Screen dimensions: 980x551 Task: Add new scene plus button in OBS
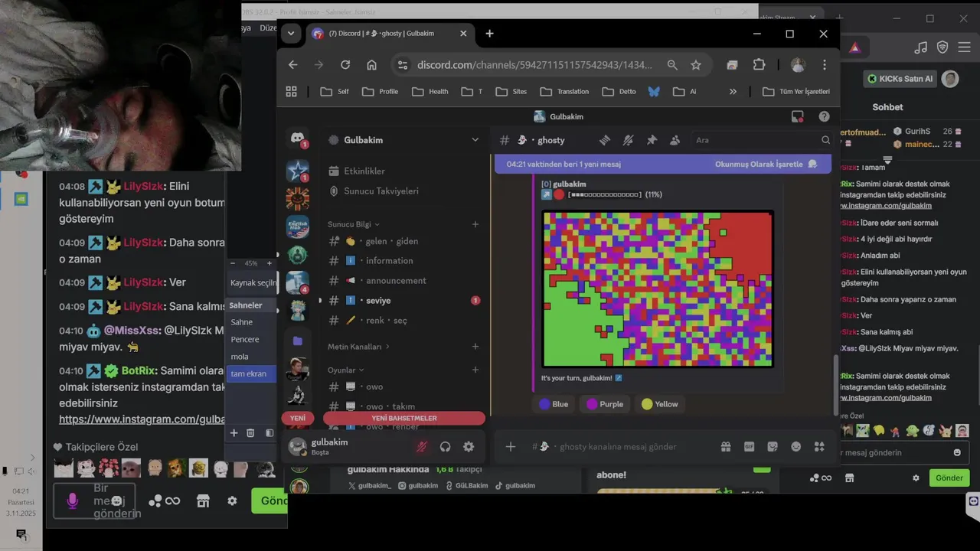pyautogui.click(x=234, y=433)
